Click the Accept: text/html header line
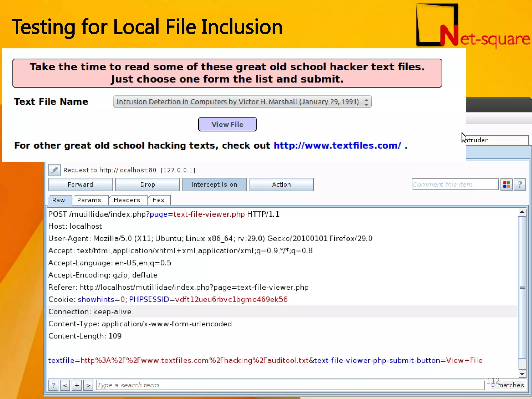Image resolution: width=532 pixels, height=399 pixels. click(x=181, y=251)
